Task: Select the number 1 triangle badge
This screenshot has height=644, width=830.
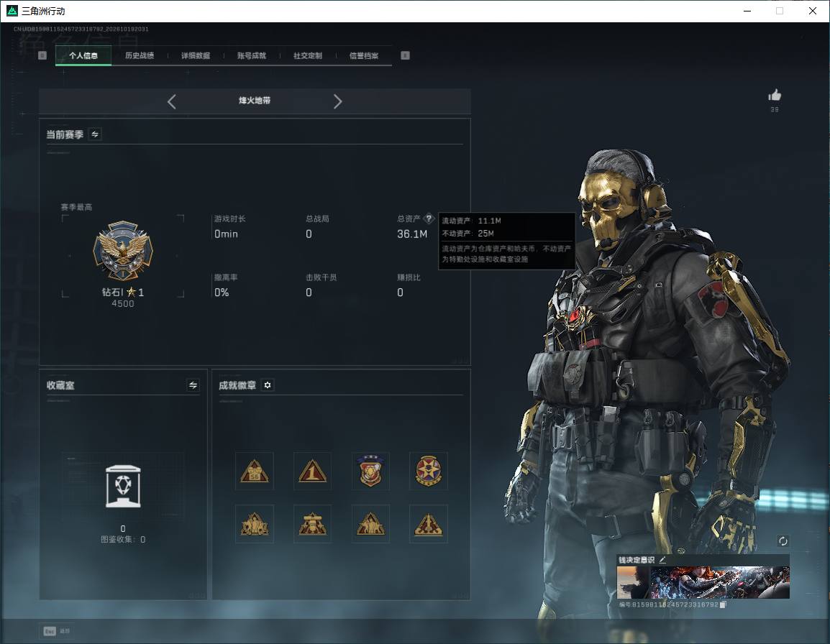Action: coord(312,471)
